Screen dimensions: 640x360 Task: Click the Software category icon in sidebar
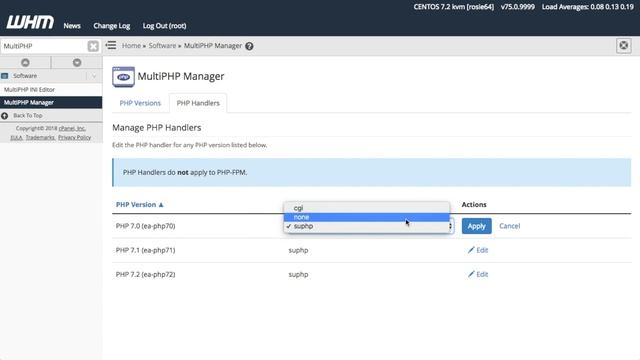4,76
